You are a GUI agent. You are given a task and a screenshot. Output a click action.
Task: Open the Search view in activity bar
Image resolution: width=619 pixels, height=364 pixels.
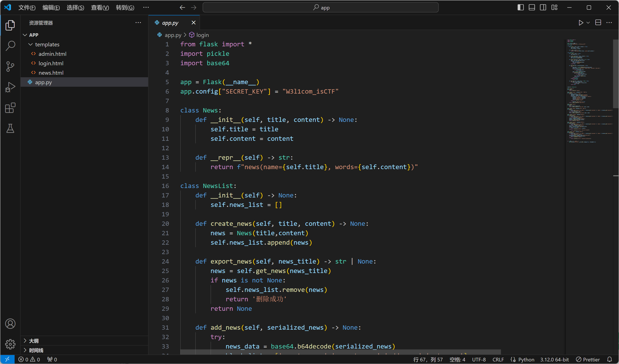click(x=10, y=46)
